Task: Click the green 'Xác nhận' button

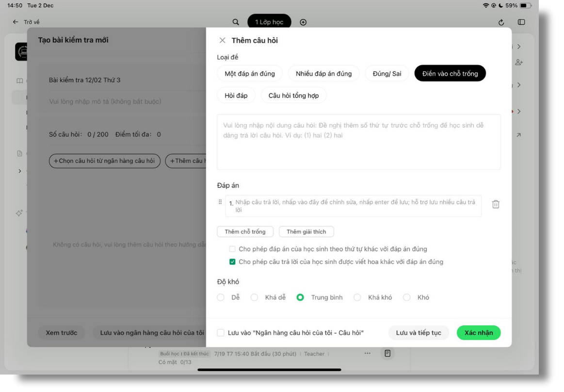Action: [478, 333]
